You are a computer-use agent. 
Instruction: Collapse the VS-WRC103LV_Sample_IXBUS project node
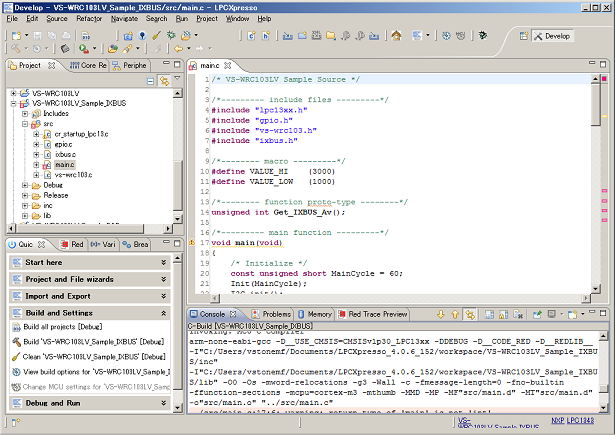(13, 104)
